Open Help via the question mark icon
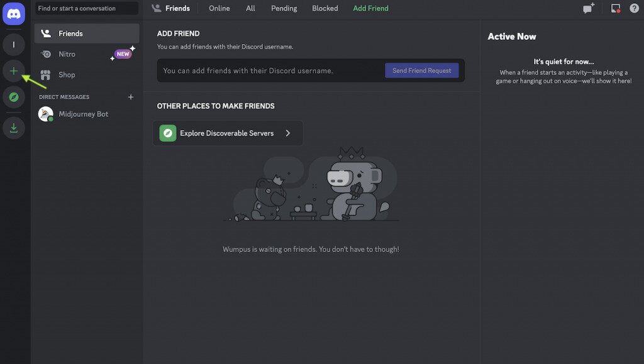 click(x=634, y=8)
